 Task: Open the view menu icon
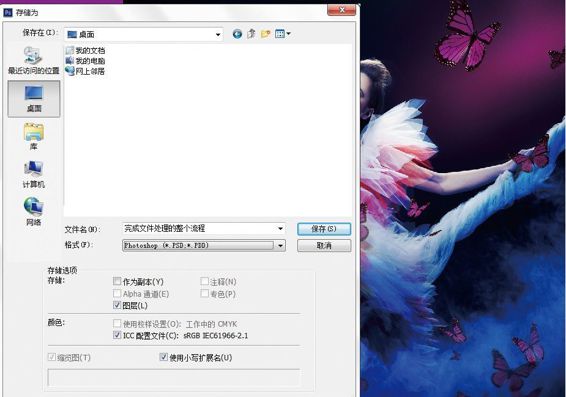coord(283,34)
